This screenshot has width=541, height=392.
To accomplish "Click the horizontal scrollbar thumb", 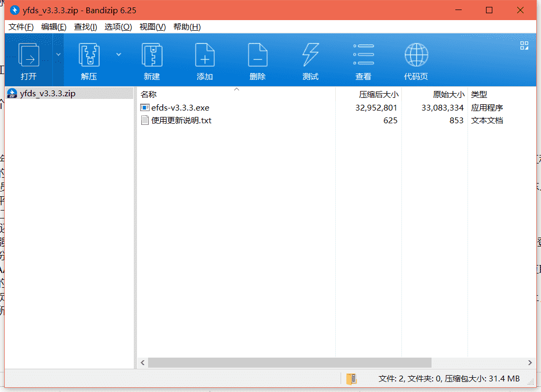I will [x=289, y=363].
